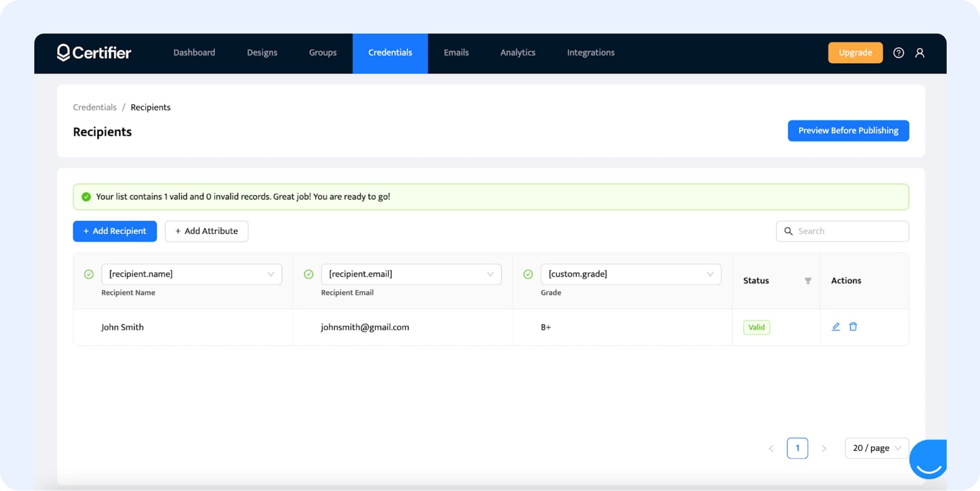This screenshot has width=980, height=491.
Task: Go to next page arrow
Action: click(x=824, y=448)
